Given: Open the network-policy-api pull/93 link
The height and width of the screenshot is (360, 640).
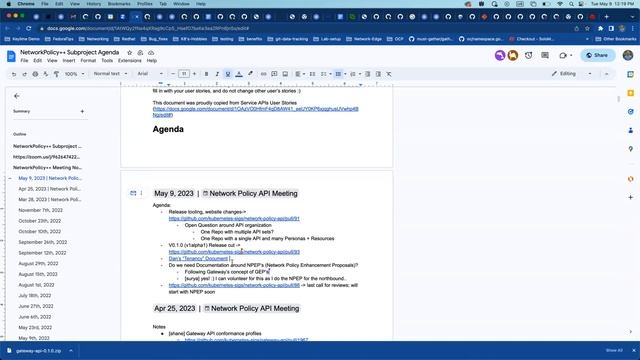Looking at the screenshot, I should pos(234,252).
